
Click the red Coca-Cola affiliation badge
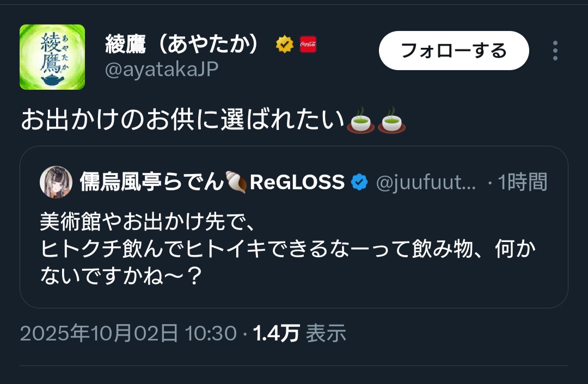[308, 44]
